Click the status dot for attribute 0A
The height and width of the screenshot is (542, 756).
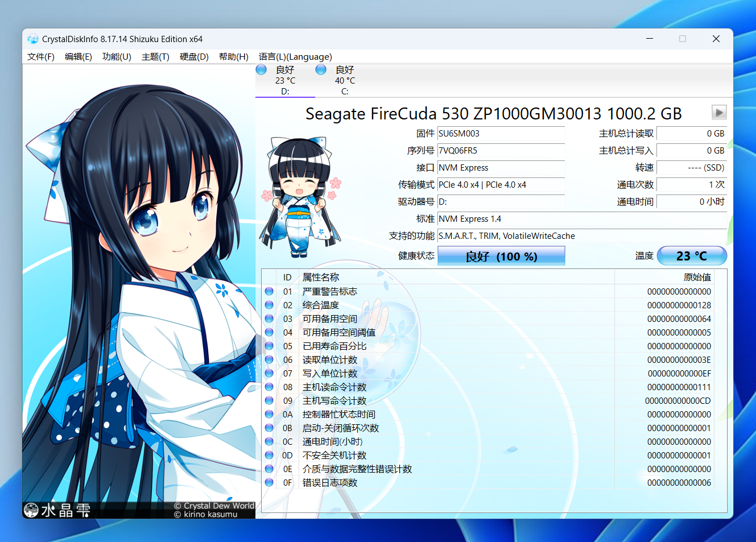269,414
